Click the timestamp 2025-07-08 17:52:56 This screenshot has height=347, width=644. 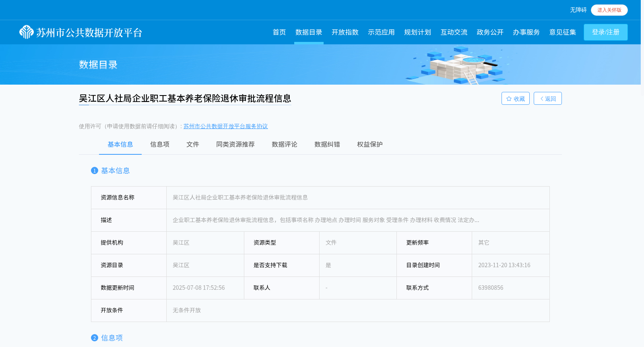[x=199, y=288]
